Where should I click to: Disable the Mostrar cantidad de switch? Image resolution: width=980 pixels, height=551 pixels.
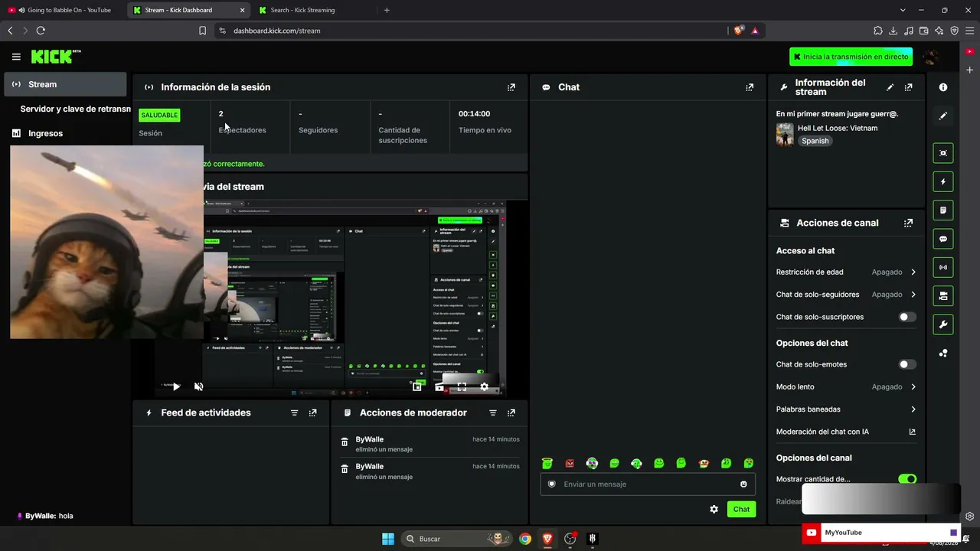[907, 479]
